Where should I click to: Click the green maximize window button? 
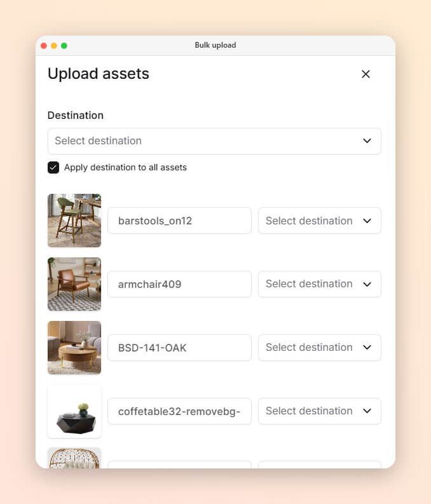pos(64,46)
